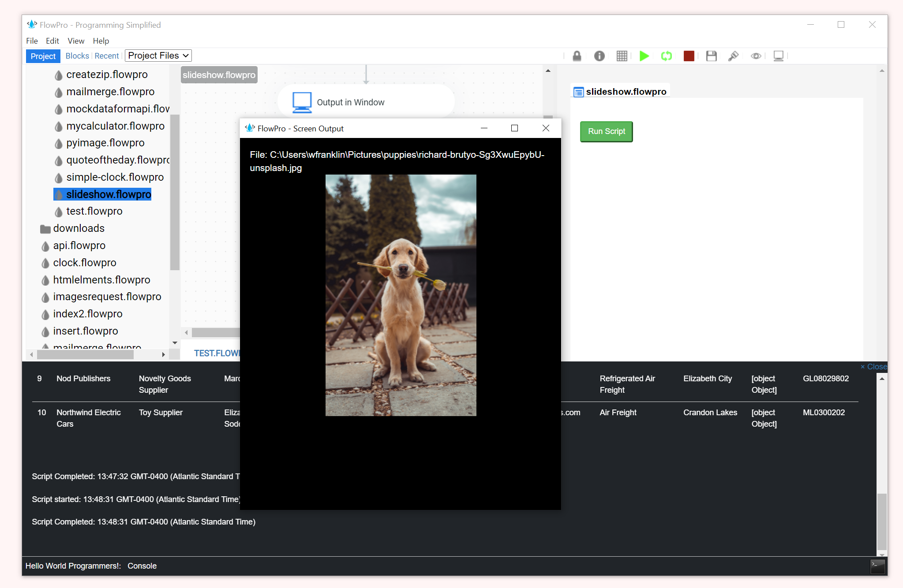Click the red Stop icon
This screenshot has height=588, width=903.
[x=689, y=56]
